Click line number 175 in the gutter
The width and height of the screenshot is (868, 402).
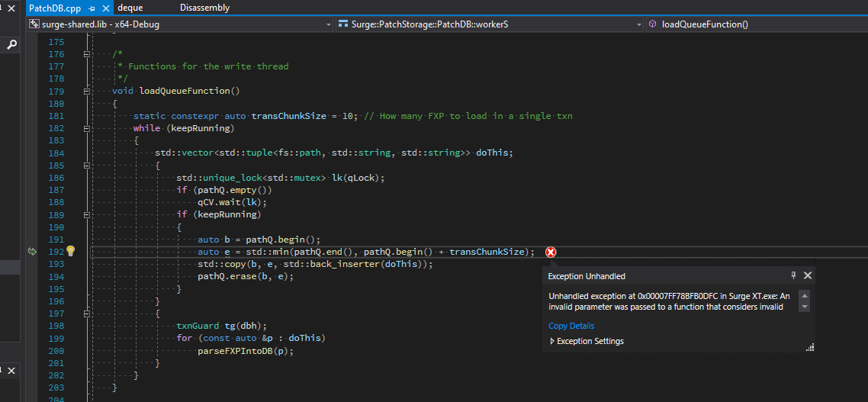click(x=56, y=42)
